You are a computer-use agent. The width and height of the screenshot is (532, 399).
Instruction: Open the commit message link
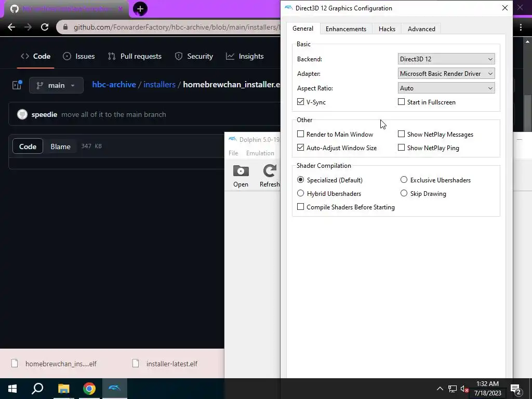[x=114, y=114]
